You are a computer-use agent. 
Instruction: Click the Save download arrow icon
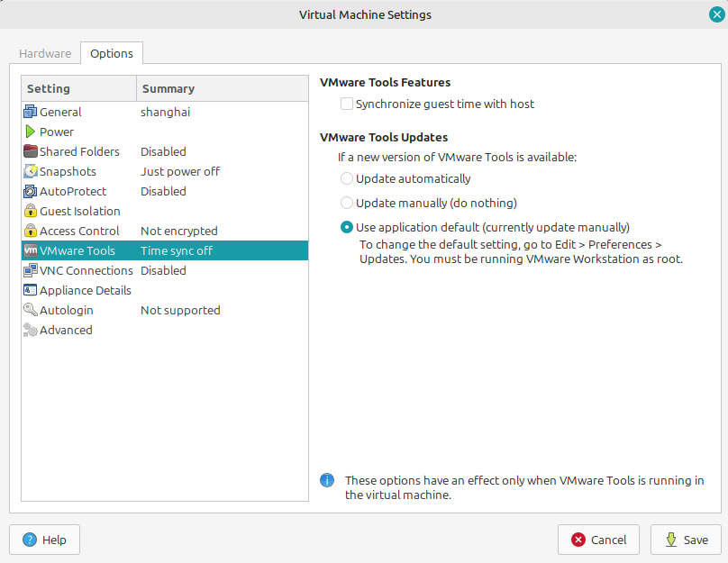click(671, 540)
